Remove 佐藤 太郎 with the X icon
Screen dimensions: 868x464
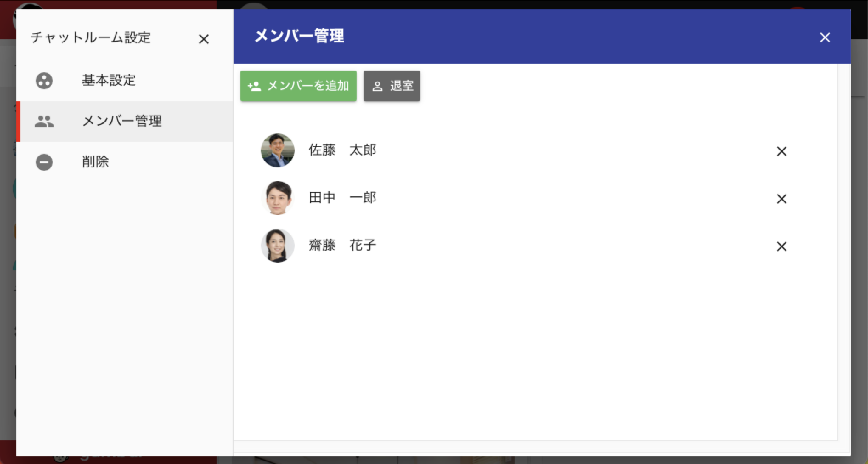coord(781,151)
